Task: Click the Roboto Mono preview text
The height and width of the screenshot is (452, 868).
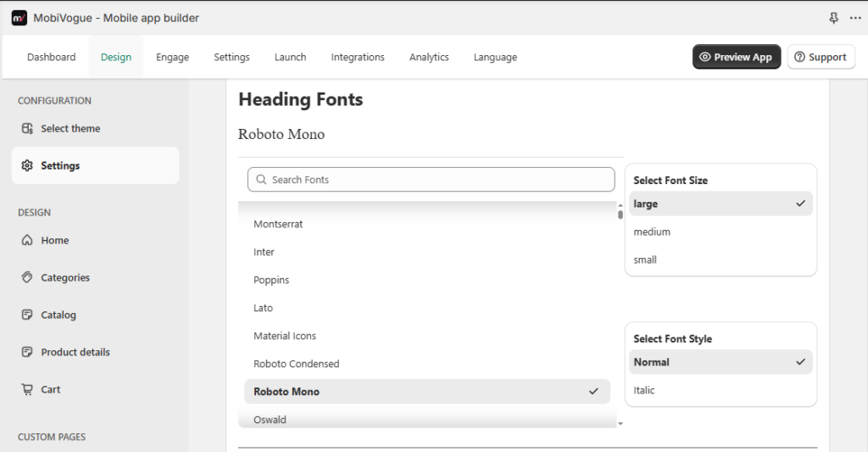Action: coord(281,134)
